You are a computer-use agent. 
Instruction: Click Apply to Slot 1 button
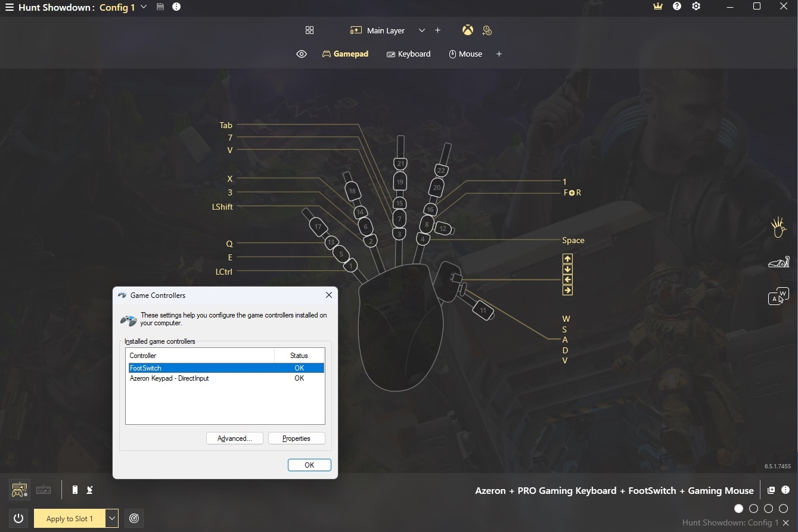point(70,518)
